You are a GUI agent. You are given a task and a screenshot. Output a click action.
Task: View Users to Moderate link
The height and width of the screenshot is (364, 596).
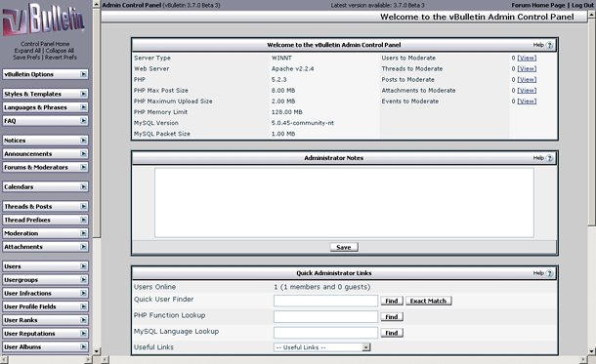click(527, 59)
